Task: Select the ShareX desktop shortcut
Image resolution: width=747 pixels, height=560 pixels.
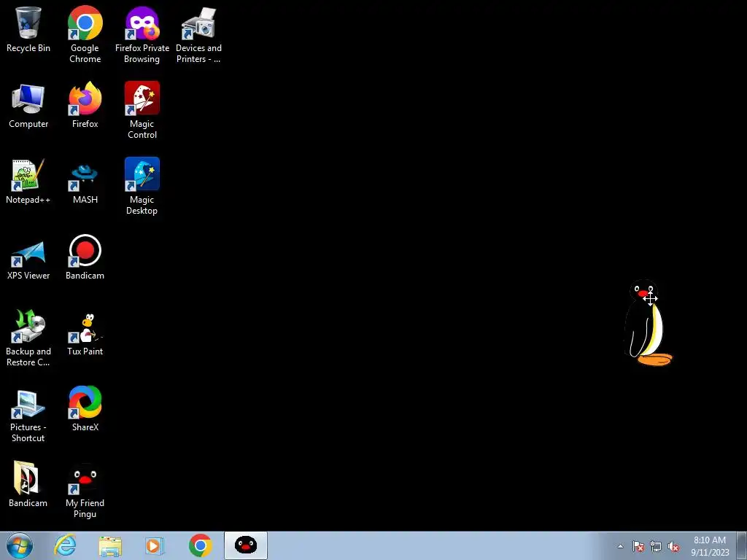Action: click(x=85, y=408)
